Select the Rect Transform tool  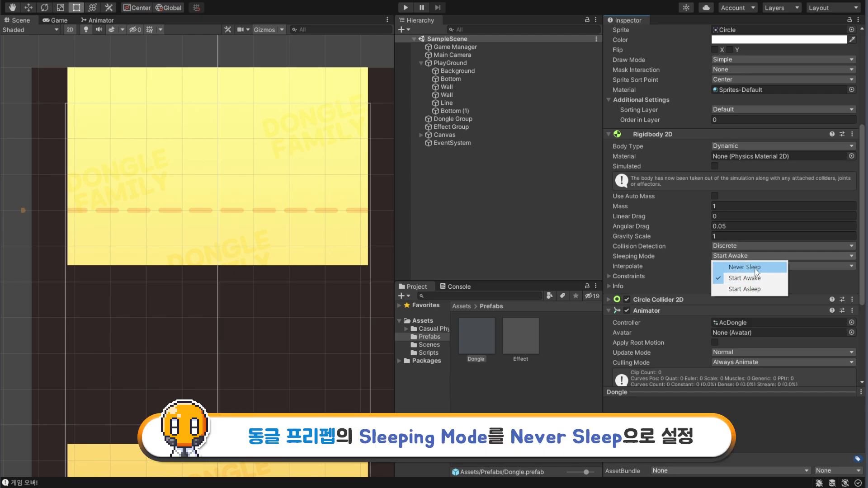click(76, 7)
